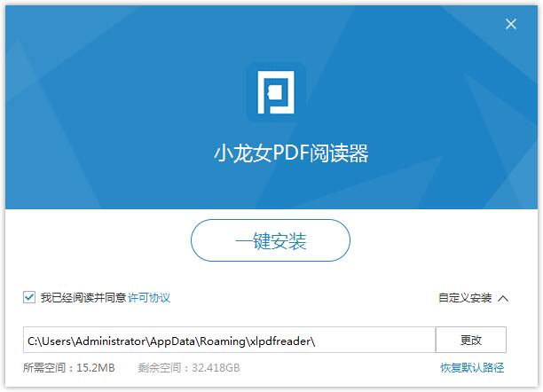Screen dimensions: 543x392
Task: Click empty space right of path field
Action: 523,341
